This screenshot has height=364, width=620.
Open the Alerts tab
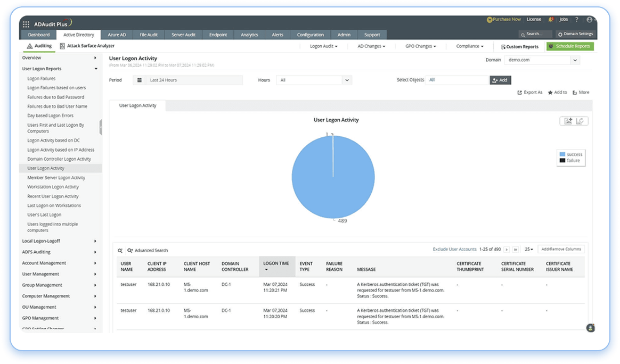(x=277, y=35)
